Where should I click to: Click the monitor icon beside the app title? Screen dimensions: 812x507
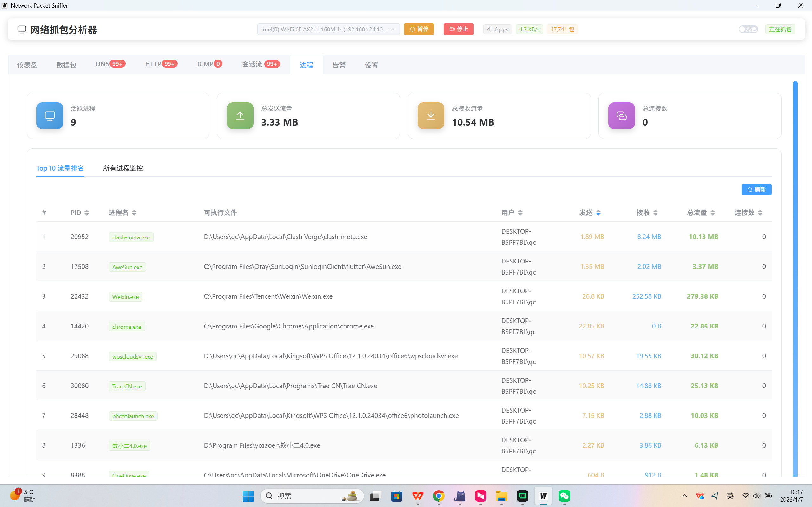point(22,29)
